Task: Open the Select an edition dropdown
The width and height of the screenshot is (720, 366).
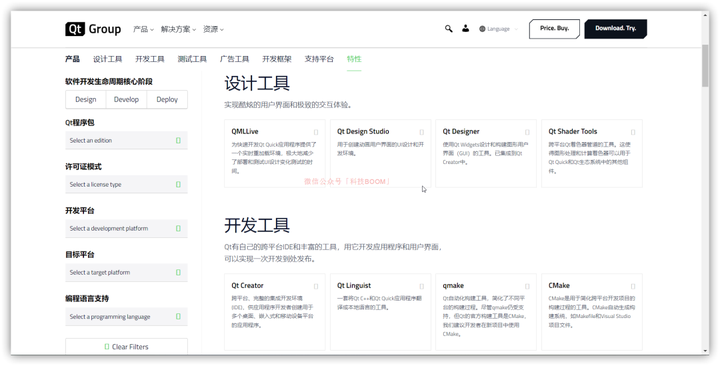Action: [126, 140]
